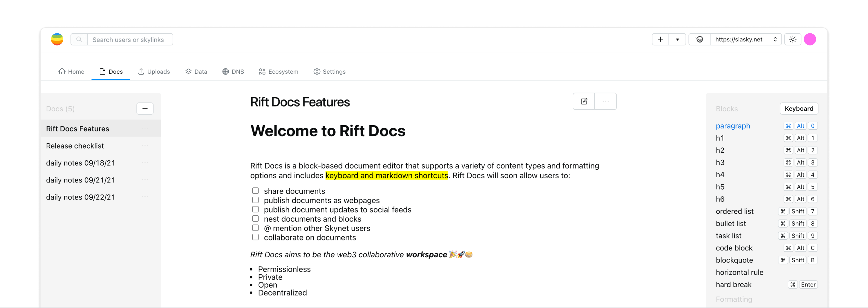868x308 pixels.
Task: Open the caret dropdown next to plus
Action: click(x=677, y=39)
